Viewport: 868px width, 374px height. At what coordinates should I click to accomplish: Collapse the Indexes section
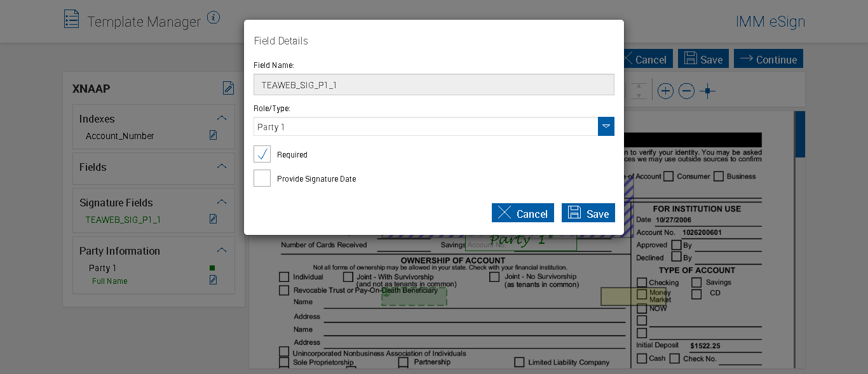(222, 118)
